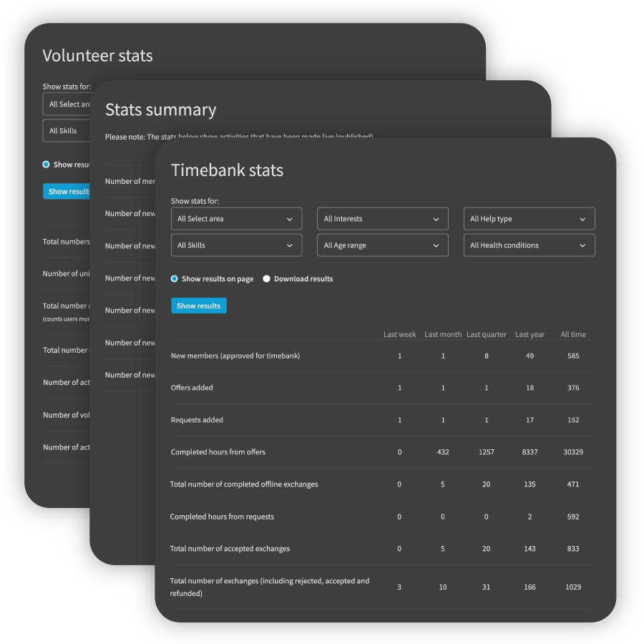Viewport: 644px width, 644px height.
Task: Select the Download results radio option
Action: tap(267, 279)
